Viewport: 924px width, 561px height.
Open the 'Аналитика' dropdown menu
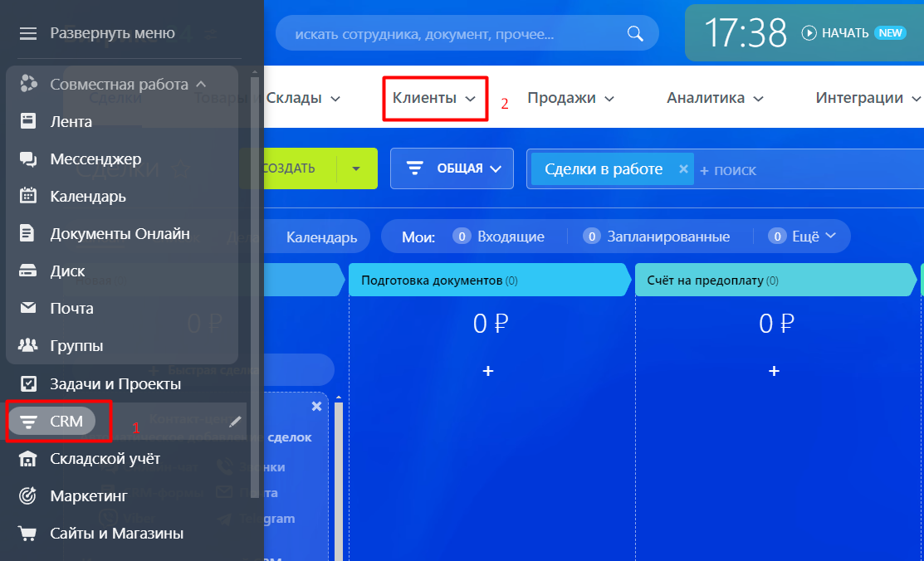(x=714, y=98)
